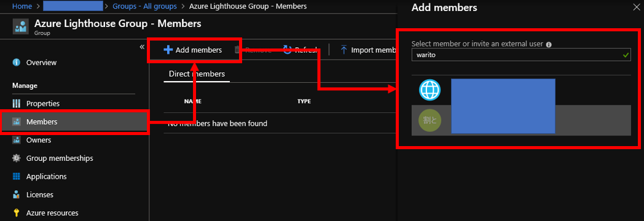Close the Add members panel

coord(637,7)
